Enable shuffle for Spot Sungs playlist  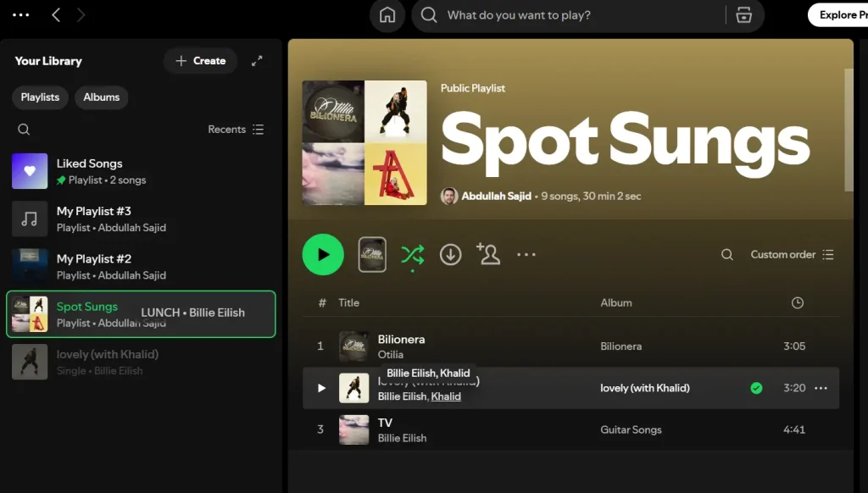(412, 254)
